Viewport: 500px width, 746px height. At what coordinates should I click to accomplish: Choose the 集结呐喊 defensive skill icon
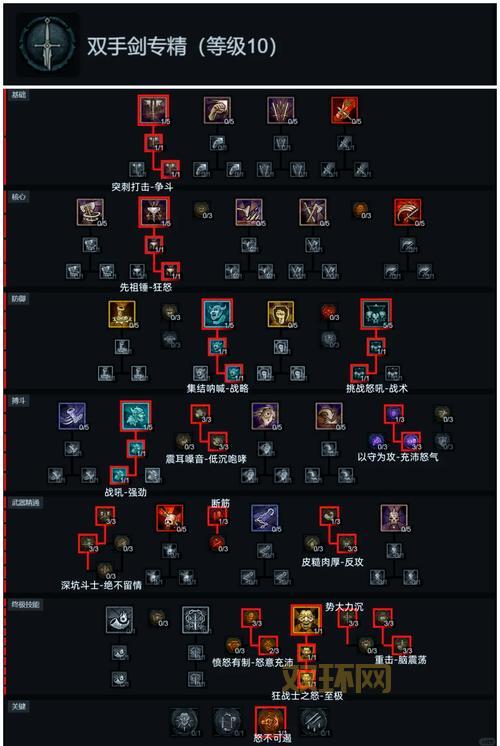217,314
